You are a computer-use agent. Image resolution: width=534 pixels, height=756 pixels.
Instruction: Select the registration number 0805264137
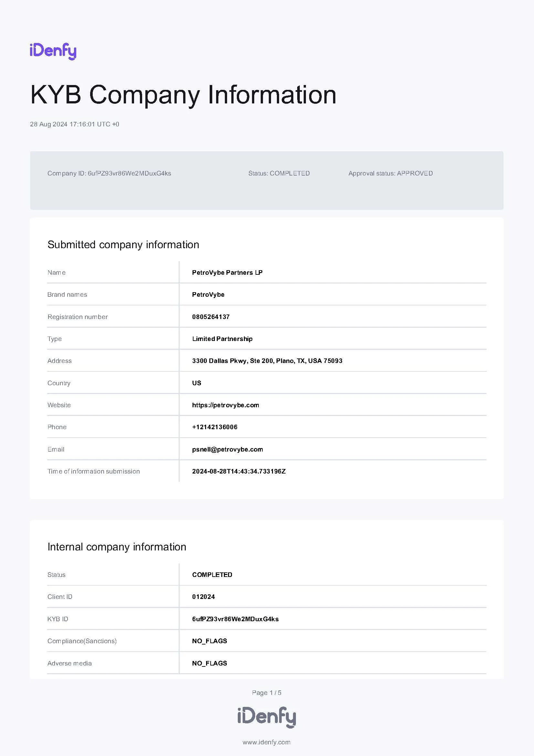[x=211, y=317]
